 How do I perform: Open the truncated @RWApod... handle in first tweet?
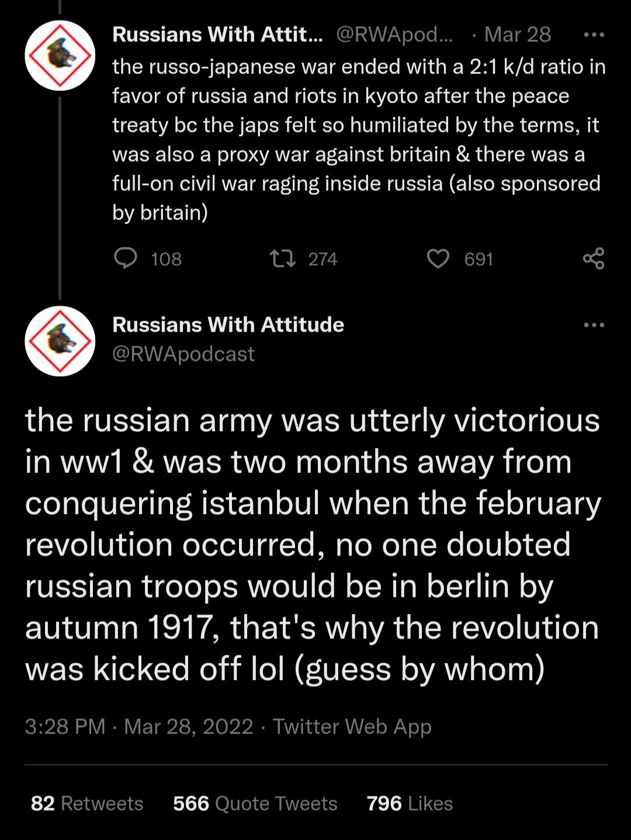395,34
